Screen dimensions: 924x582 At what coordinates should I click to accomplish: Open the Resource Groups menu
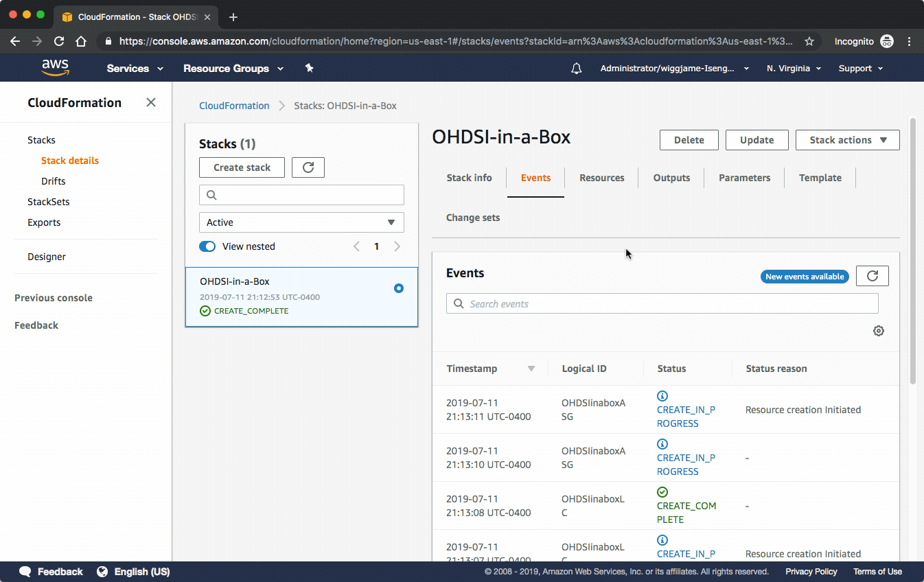click(x=233, y=69)
